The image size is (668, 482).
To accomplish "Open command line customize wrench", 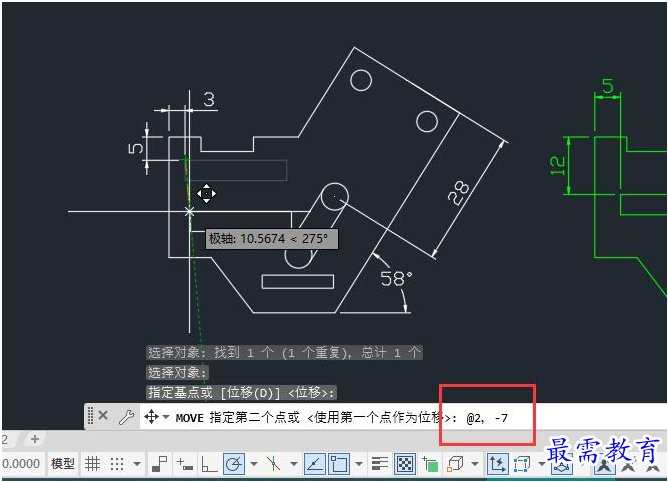I will [x=127, y=416].
